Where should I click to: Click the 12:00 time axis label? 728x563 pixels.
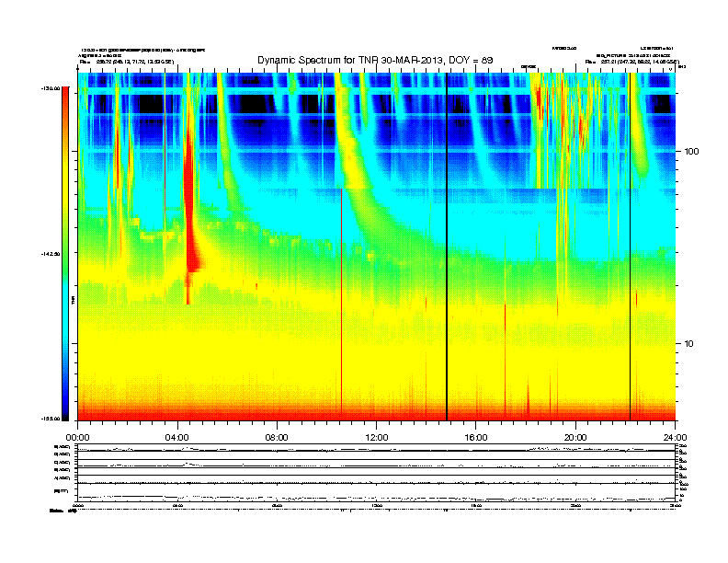(377, 438)
